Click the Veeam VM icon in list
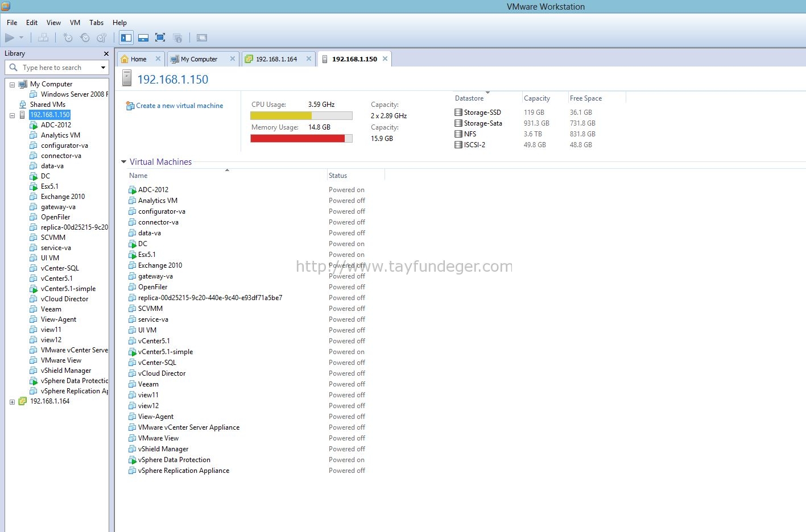Viewport: 806px width, 532px height. pos(133,384)
